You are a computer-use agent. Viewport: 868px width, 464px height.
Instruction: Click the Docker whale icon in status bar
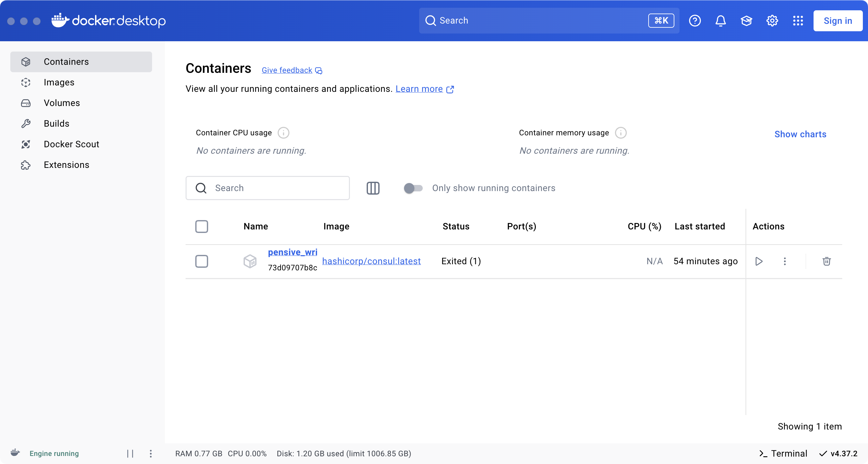(15, 452)
